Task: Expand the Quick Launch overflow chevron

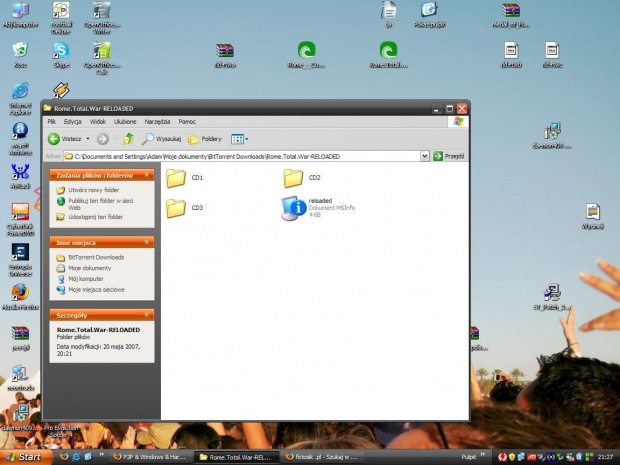Action: 101,455
